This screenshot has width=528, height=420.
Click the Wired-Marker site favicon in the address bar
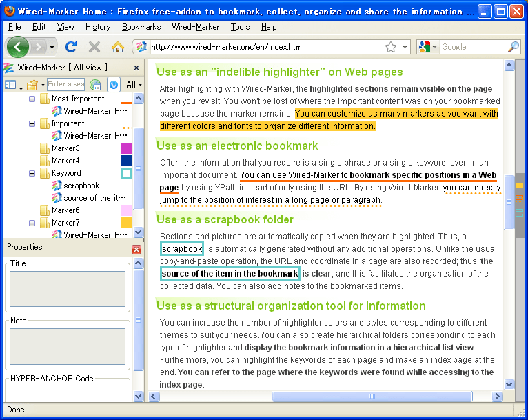click(141, 47)
